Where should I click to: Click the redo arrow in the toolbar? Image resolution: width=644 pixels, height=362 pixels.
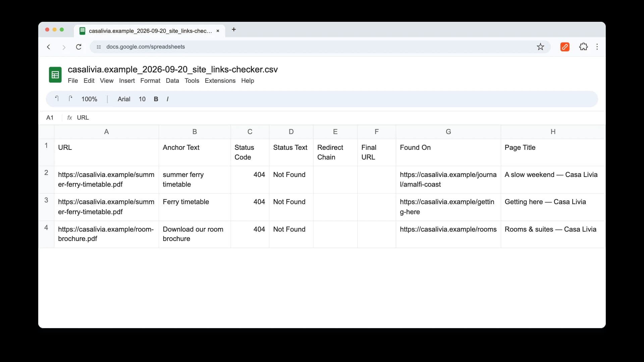70,99
